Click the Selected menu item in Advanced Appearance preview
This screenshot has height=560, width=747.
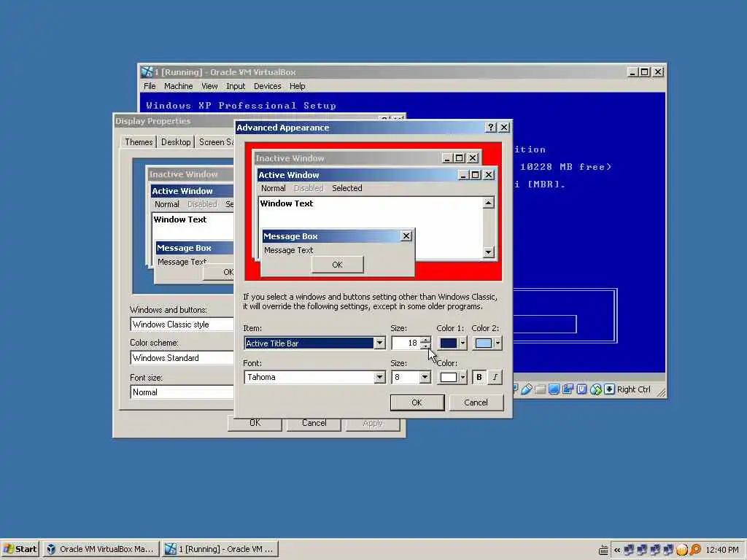(347, 188)
